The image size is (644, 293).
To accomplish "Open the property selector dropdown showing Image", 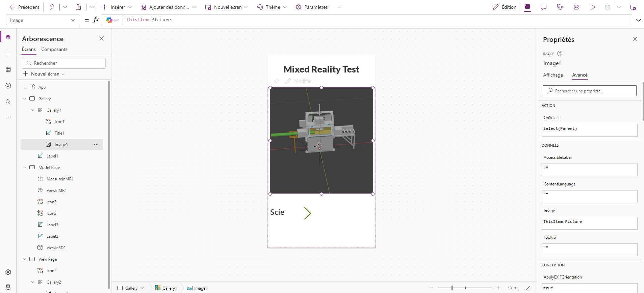I will tap(43, 20).
